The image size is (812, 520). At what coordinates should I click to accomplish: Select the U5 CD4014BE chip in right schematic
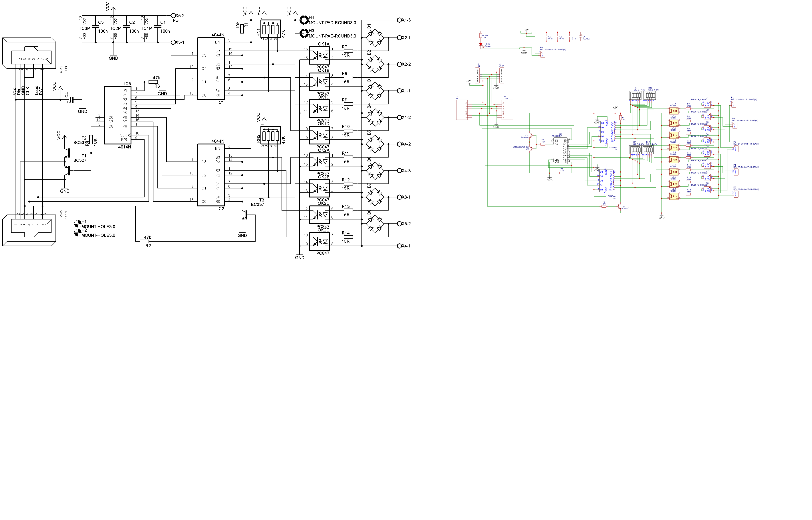(560, 151)
